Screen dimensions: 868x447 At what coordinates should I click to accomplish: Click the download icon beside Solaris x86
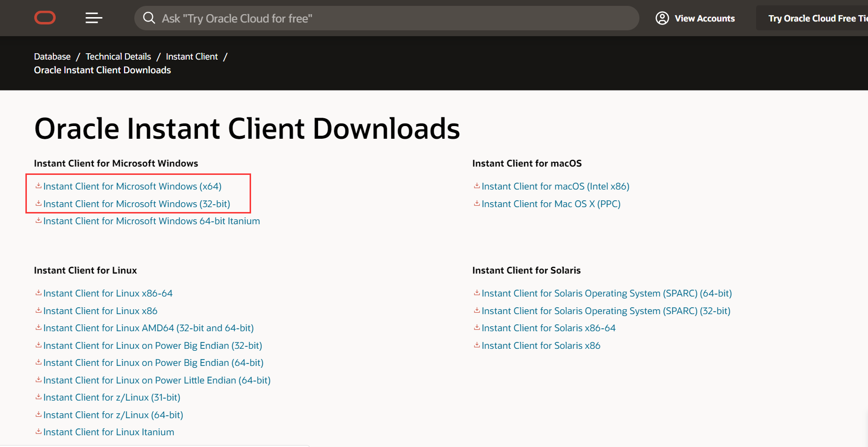pyautogui.click(x=476, y=345)
